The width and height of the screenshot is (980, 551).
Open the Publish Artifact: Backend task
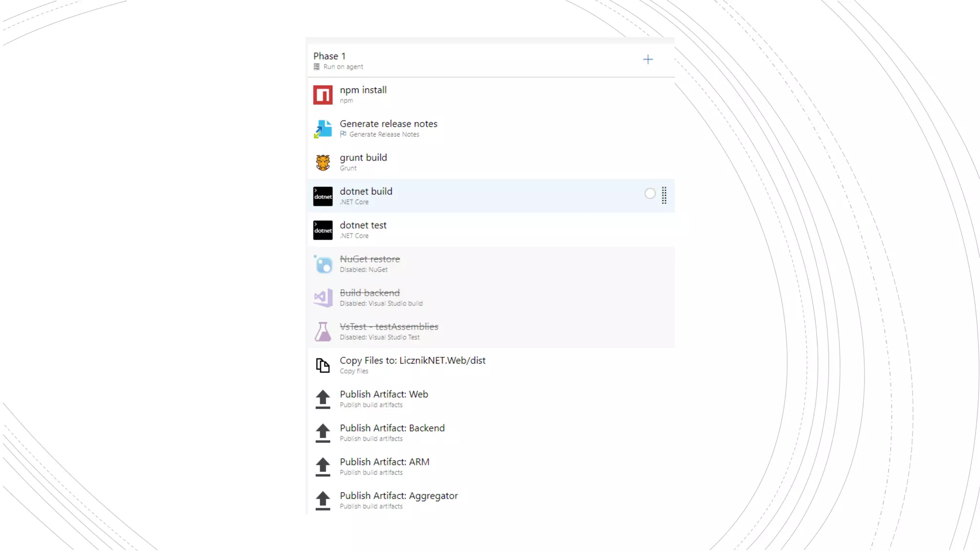392,428
